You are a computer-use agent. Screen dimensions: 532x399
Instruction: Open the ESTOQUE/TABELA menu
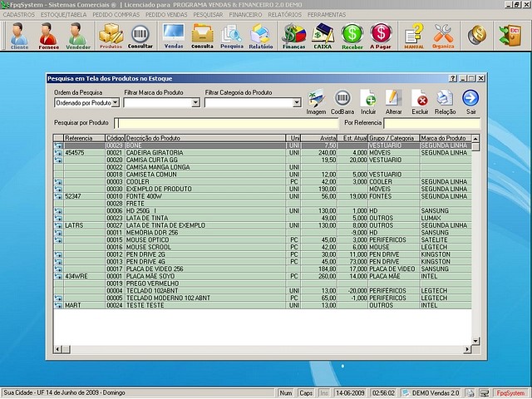pos(62,15)
